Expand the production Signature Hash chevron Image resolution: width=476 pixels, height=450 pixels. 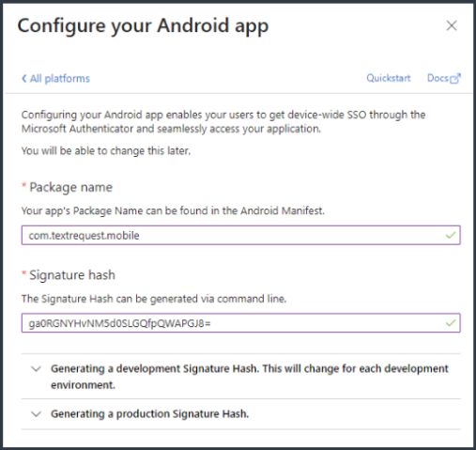[37, 414]
